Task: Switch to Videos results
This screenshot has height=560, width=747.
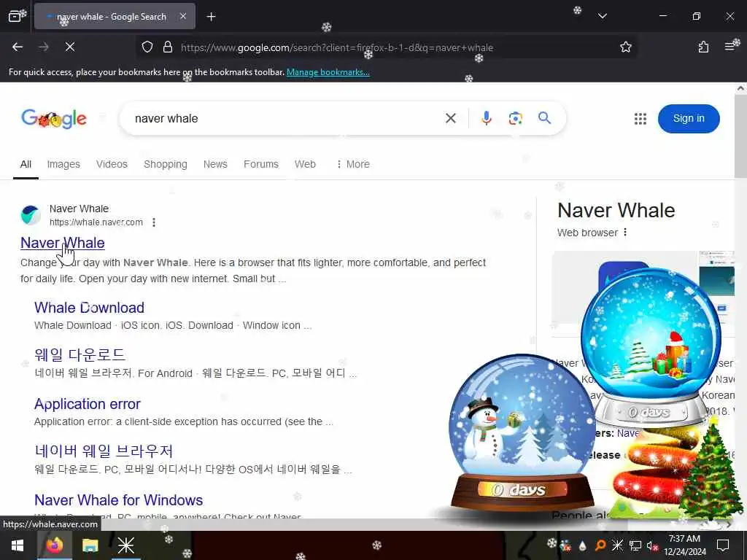Action: pyautogui.click(x=112, y=164)
